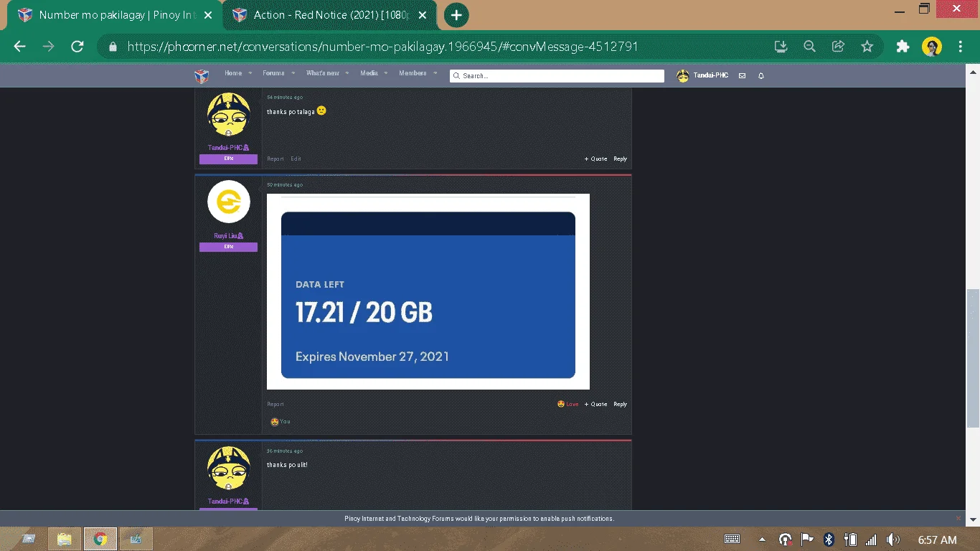Click the '36 minutes ago' post timestamp
This screenshot has width=980, height=551.
click(x=285, y=451)
